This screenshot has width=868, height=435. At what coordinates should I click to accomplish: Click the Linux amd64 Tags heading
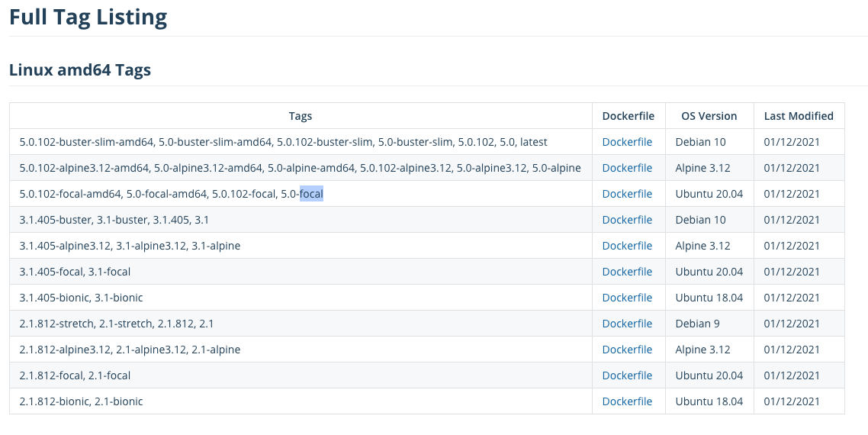click(80, 70)
